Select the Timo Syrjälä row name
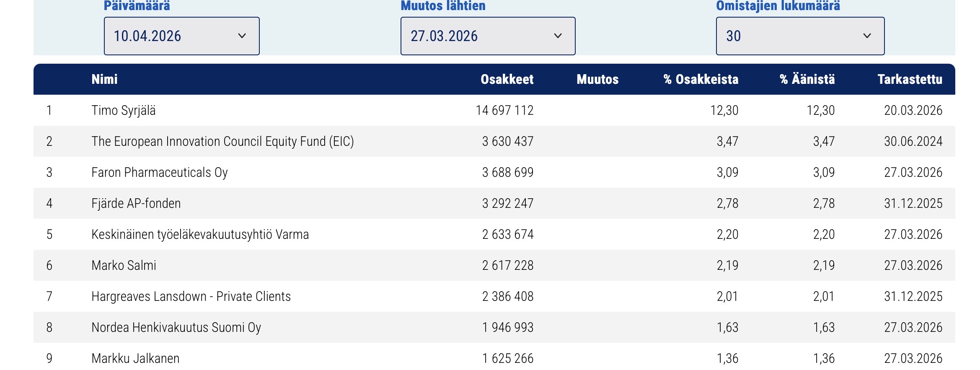 click(x=124, y=110)
